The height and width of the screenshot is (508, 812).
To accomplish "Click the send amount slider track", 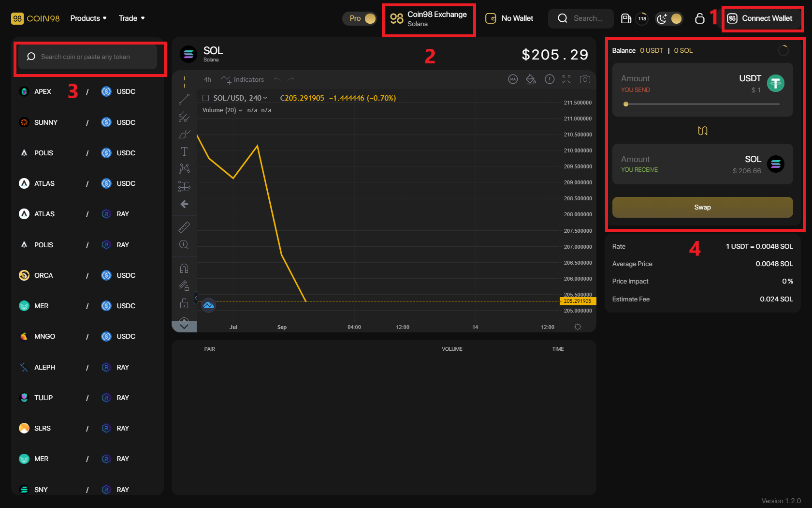I will point(703,104).
